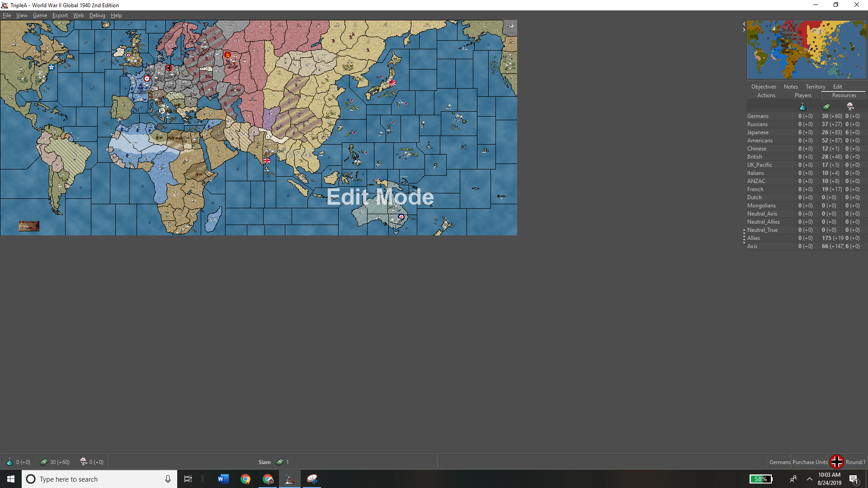This screenshot has width=868, height=488.
Task: Switch to the Players tab
Action: click(x=803, y=95)
